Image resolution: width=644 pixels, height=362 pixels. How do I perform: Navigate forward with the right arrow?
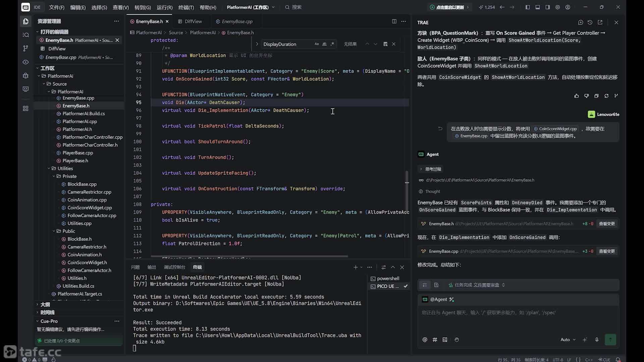pyautogui.click(x=512, y=7)
